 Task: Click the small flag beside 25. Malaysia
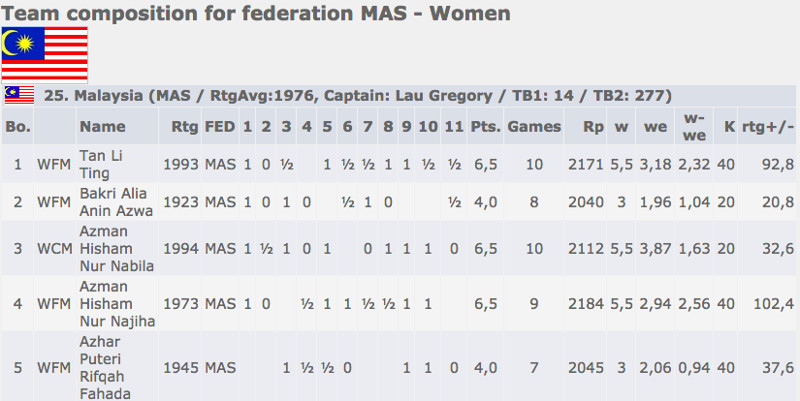tap(20, 95)
